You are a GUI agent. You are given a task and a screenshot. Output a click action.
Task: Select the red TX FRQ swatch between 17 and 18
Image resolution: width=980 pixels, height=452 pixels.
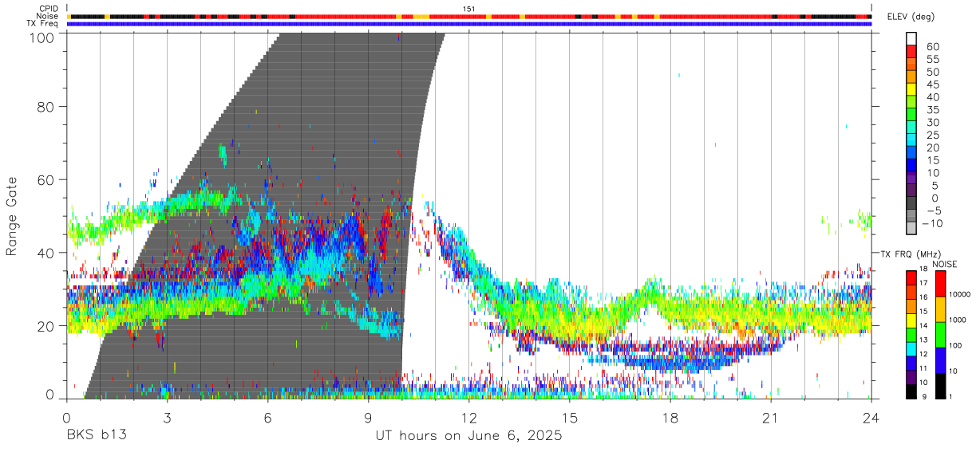coord(911,277)
